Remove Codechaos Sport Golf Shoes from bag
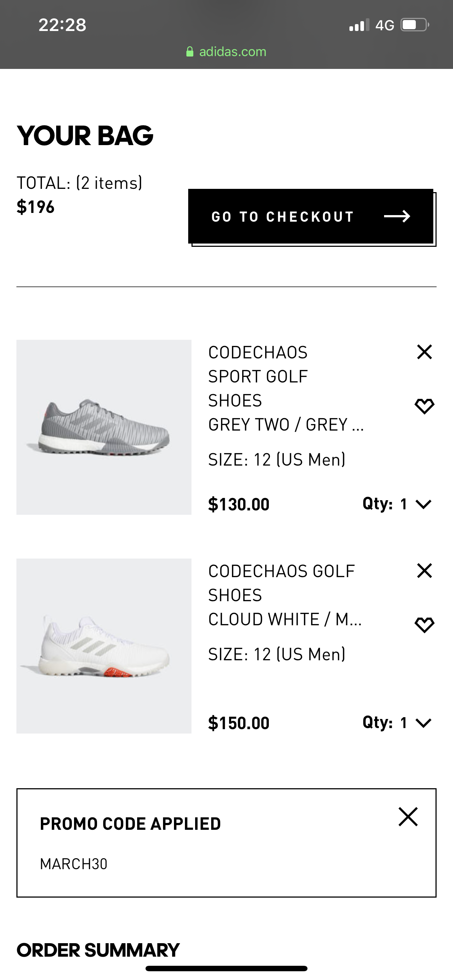This screenshot has height=980, width=453. (424, 352)
